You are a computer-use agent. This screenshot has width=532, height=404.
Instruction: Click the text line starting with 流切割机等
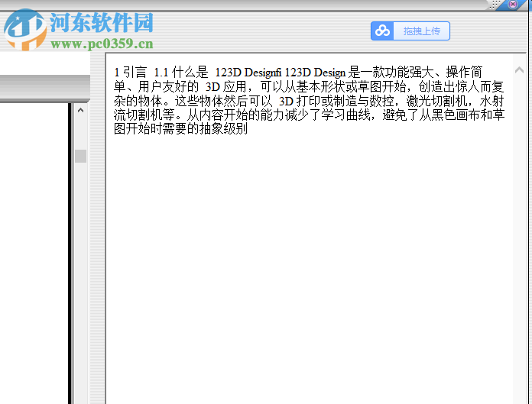click(x=309, y=115)
